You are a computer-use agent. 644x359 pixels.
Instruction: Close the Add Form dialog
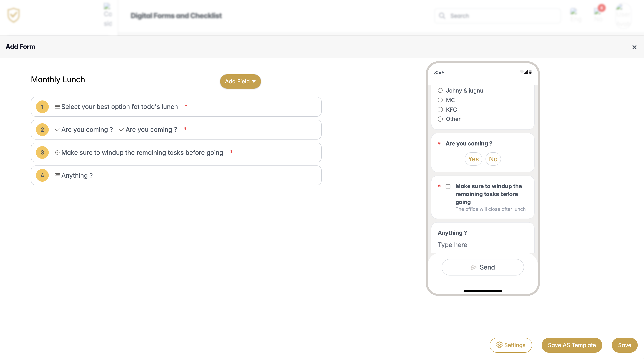click(x=634, y=47)
